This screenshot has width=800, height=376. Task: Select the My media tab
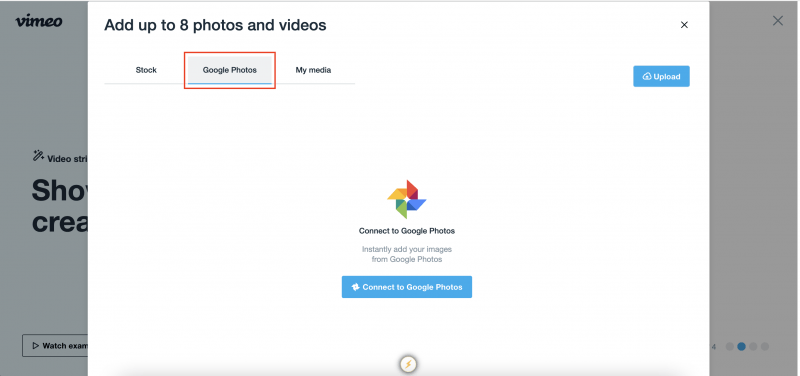(x=313, y=70)
